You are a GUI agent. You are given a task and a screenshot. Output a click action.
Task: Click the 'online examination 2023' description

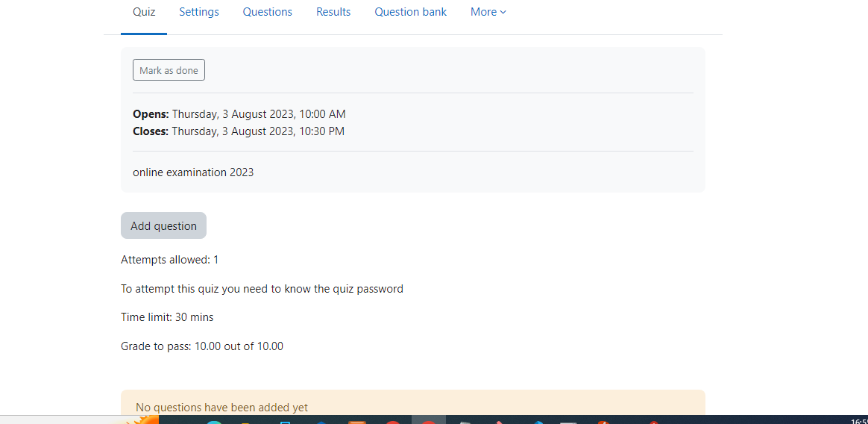(x=193, y=172)
